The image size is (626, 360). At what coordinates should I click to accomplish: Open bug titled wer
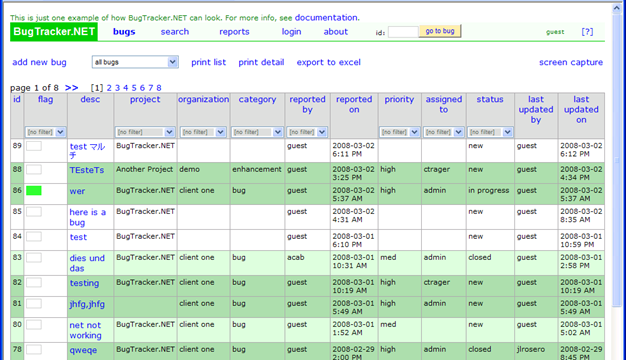77,191
